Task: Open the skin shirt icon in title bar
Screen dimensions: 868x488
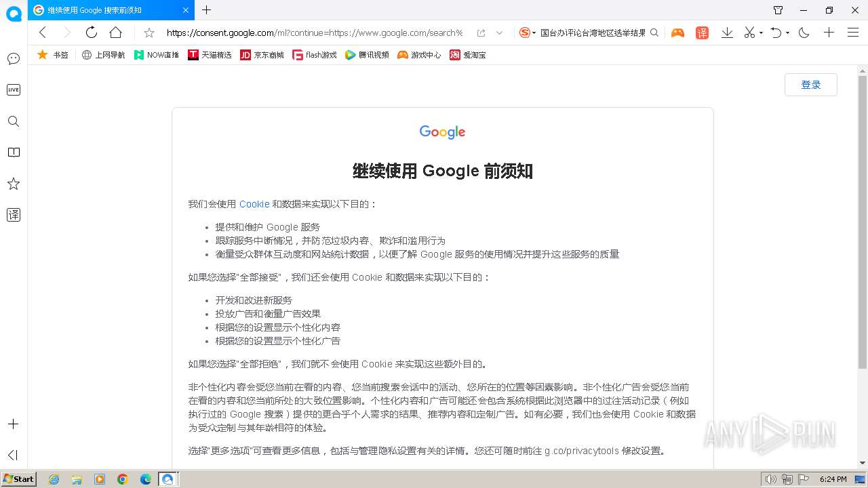Action: click(x=778, y=10)
